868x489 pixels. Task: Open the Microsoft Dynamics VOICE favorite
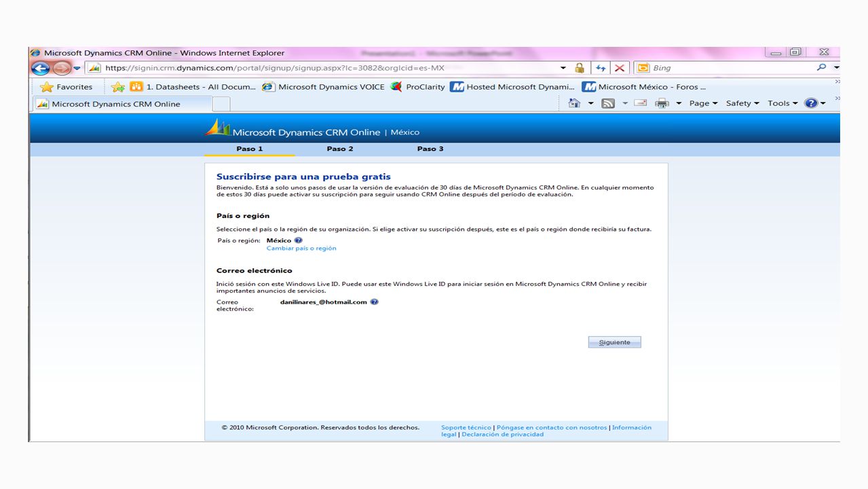point(323,87)
